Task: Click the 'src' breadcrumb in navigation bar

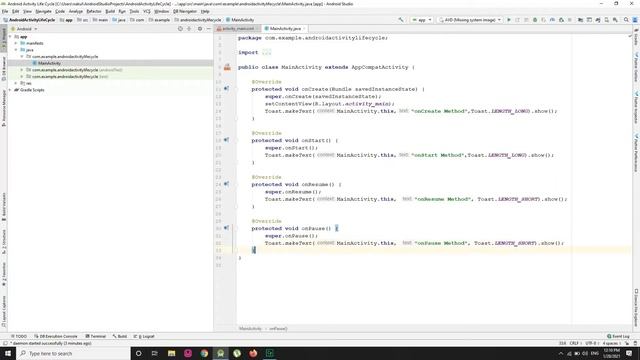Action: click(x=83, y=20)
